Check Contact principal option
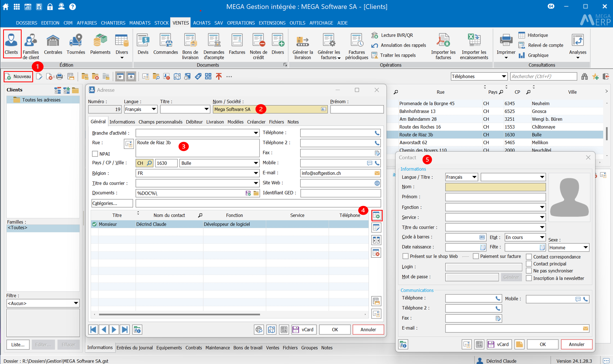This screenshot has height=364, width=613. click(529, 264)
